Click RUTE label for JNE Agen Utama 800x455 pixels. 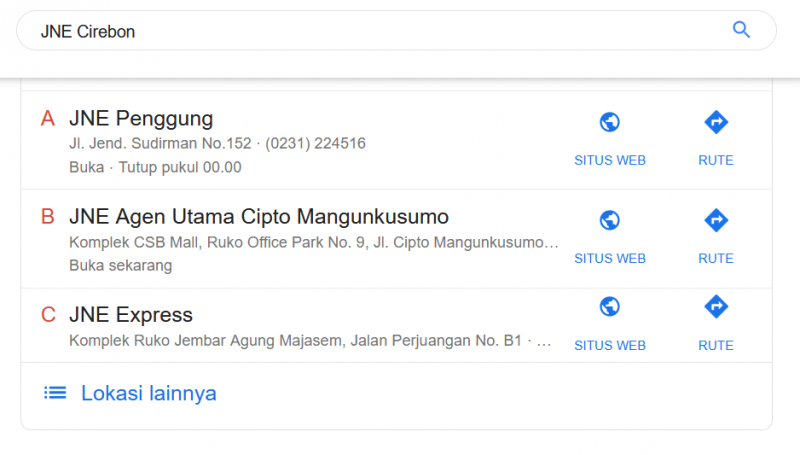click(716, 259)
